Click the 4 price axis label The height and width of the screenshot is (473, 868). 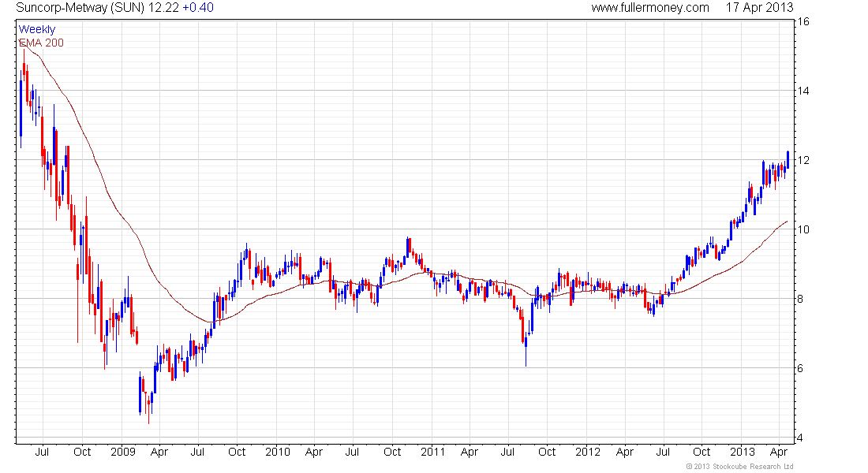800,438
